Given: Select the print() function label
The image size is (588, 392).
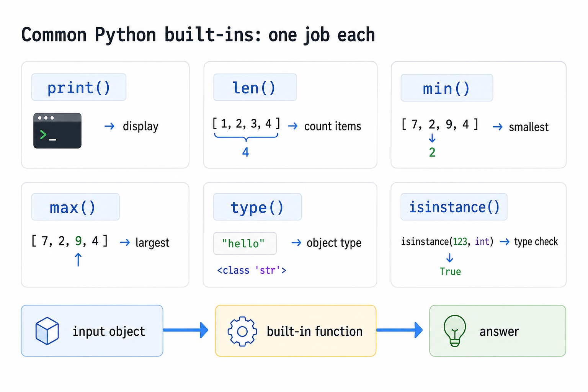Looking at the screenshot, I should pos(79,87).
